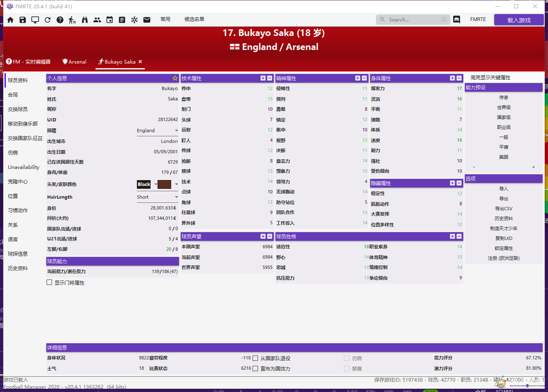The width and height of the screenshot is (548, 392).
Task: Open the Discord icon beside the search box
Action: [457, 19]
